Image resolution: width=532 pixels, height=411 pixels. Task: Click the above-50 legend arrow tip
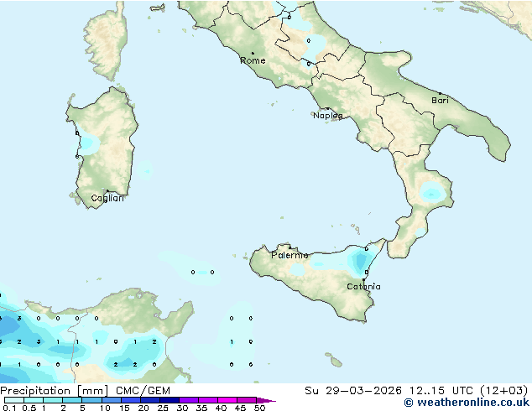click(266, 400)
